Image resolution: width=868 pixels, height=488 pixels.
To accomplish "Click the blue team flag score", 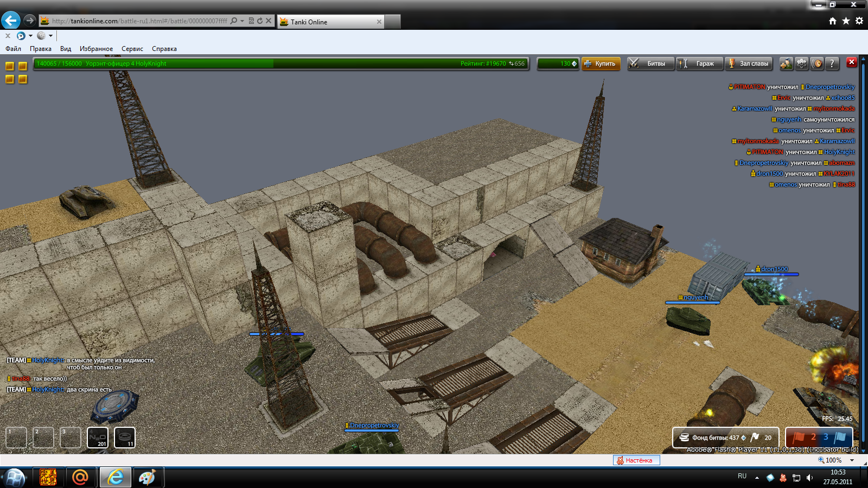I will point(835,437).
